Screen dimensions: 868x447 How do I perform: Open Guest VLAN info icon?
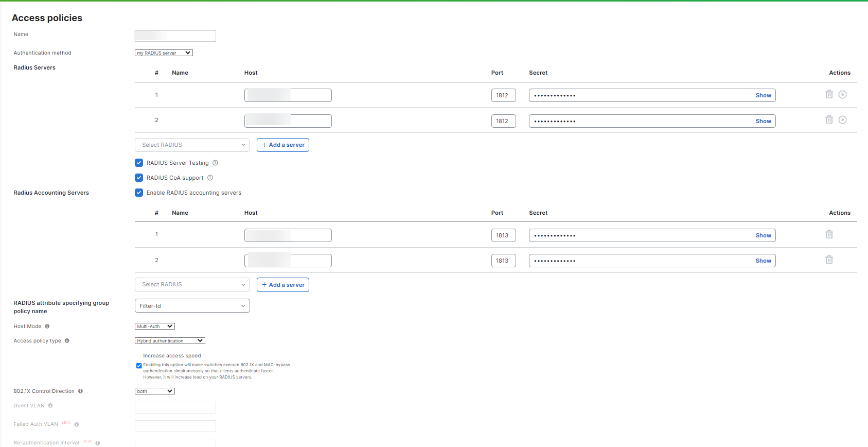click(x=50, y=405)
